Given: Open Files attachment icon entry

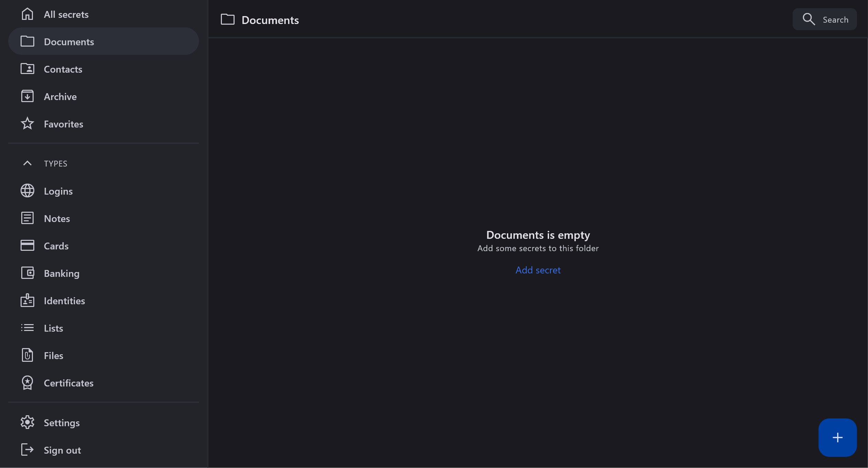Looking at the screenshot, I should [x=27, y=355].
